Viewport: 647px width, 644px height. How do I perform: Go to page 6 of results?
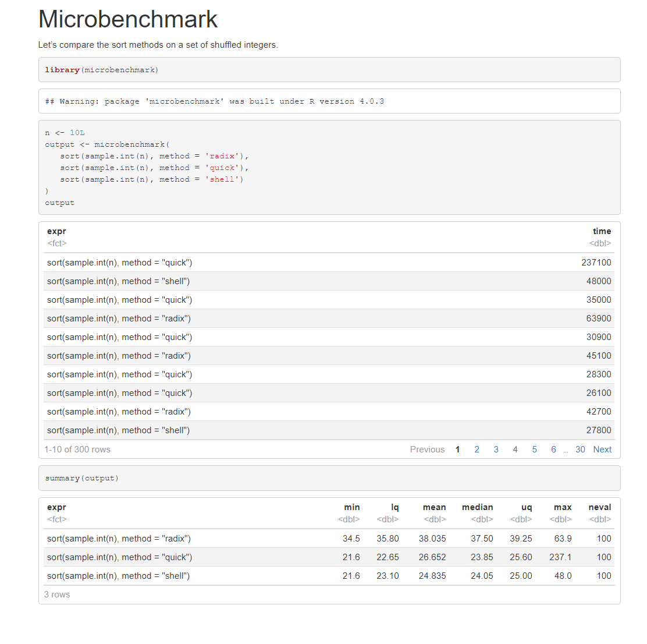click(x=553, y=450)
